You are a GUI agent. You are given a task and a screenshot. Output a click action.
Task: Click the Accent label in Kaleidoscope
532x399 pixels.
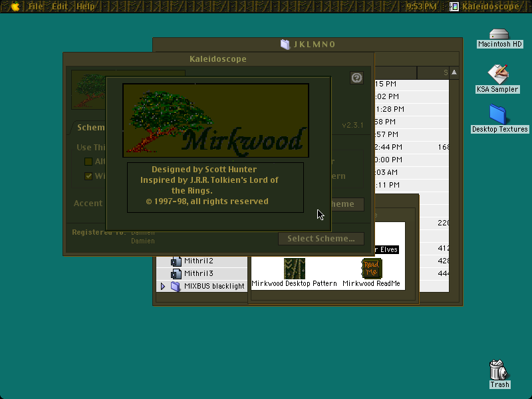(x=88, y=203)
